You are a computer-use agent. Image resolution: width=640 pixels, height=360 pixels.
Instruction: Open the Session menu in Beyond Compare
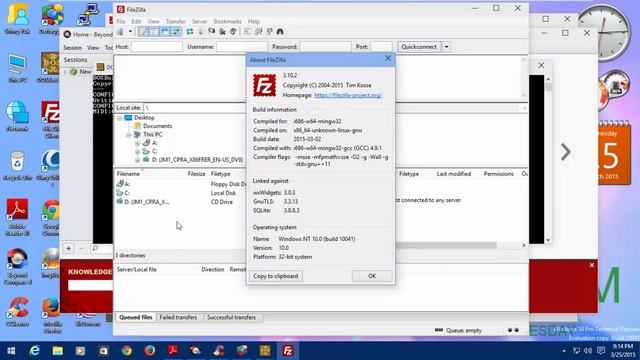(x=72, y=48)
